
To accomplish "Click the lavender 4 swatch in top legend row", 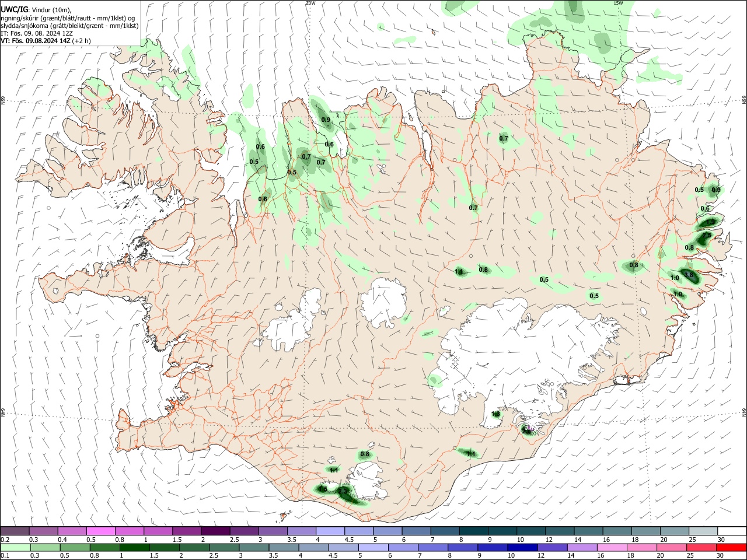I will coord(329,531).
